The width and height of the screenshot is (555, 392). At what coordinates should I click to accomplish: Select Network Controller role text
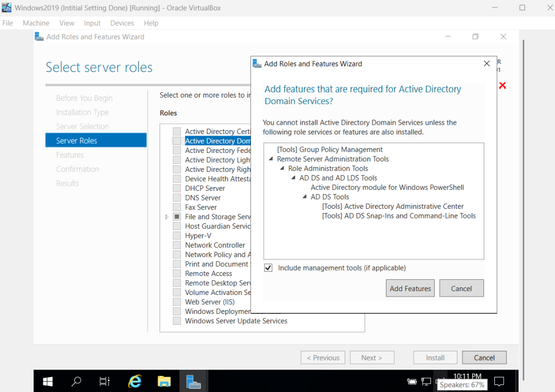pos(215,245)
